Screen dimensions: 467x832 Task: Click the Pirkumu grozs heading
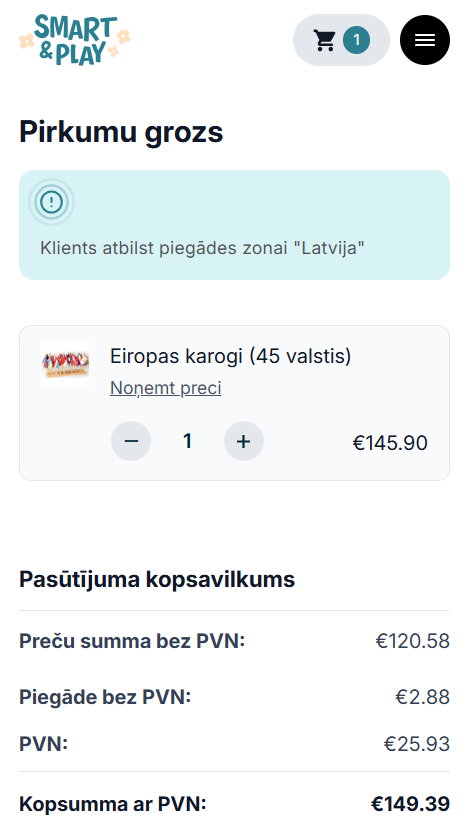122,132
